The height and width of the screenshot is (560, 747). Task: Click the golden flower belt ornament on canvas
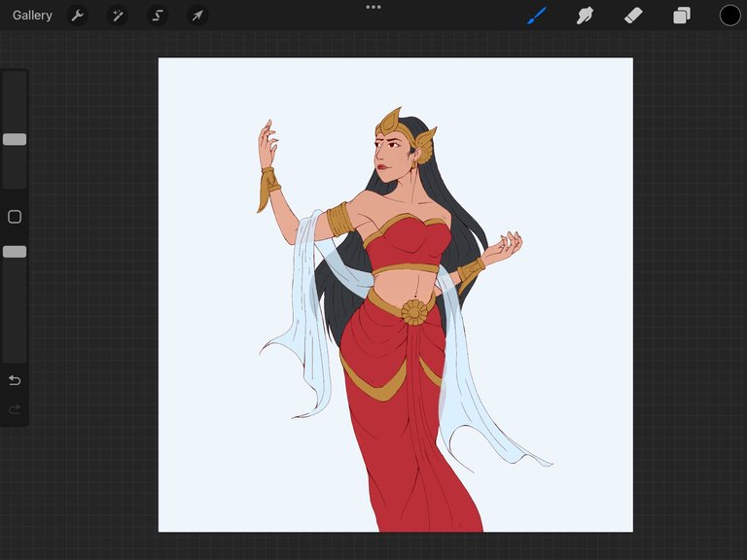point(414,312)
